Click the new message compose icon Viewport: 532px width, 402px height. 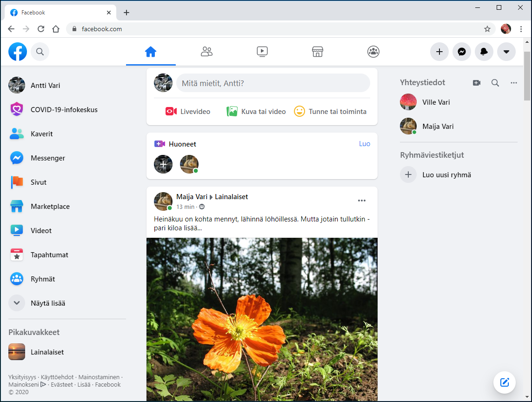coord(505,382)
